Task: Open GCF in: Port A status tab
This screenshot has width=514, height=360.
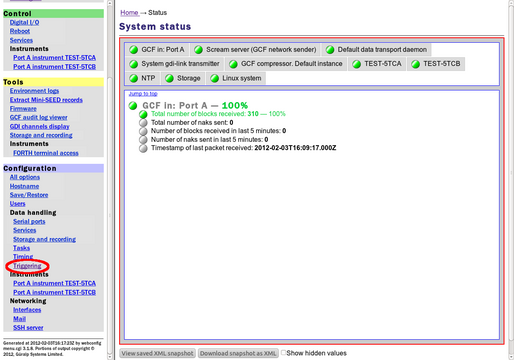Action: tap(157, 50)
